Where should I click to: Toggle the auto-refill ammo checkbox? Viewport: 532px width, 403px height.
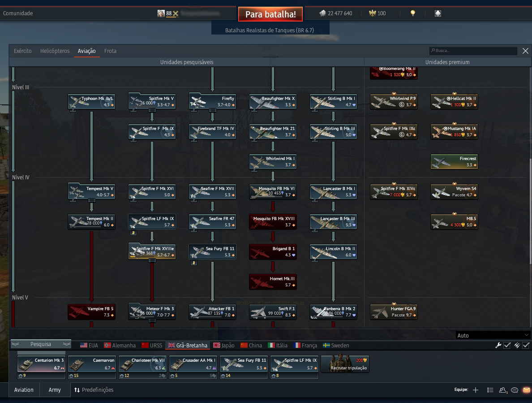[526, 345]
